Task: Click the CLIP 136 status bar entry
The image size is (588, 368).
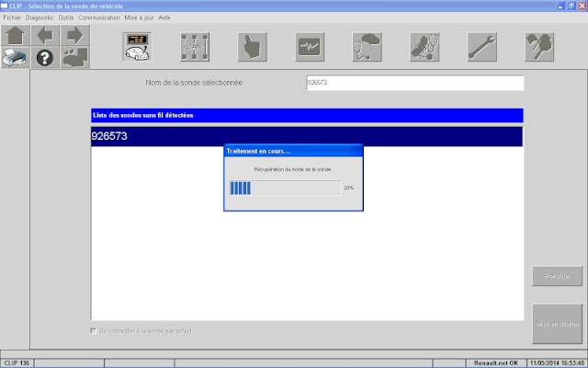Action: 17,363
